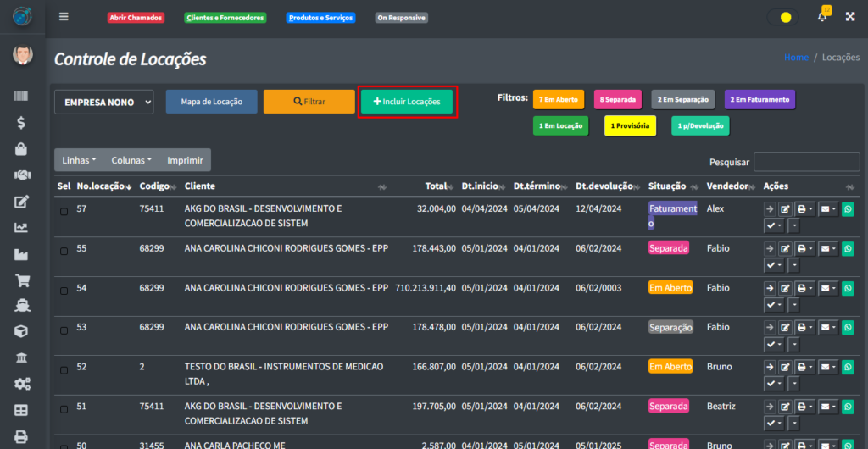Open the hamburger menu
The width and height of the screenshot is (868, 449).
point(64,17)
